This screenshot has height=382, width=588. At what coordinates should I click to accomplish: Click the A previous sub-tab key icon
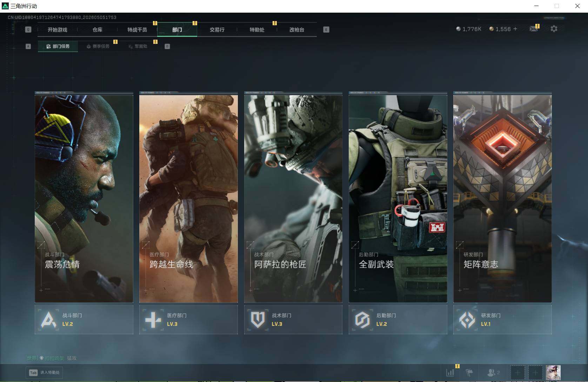click(x=28, y=46)
